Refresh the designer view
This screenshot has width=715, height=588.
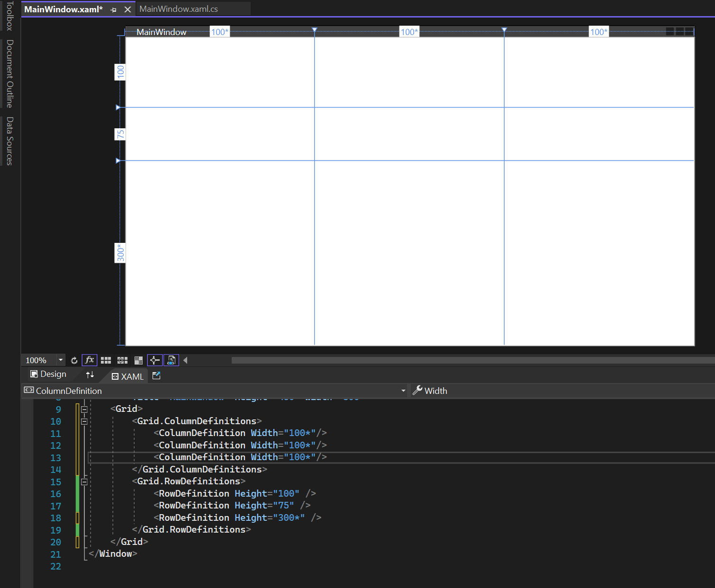click(x=74, y=360)
